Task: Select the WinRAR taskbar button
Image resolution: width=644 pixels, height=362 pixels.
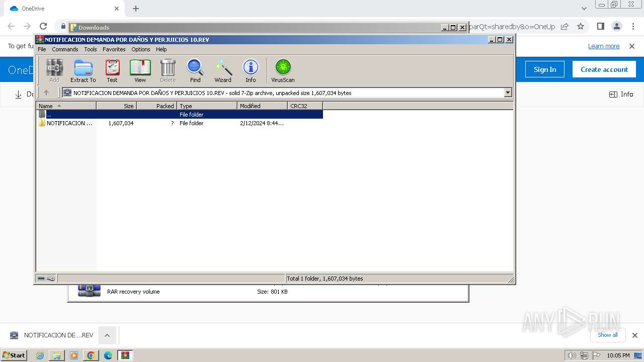Action: coord(125,355)
